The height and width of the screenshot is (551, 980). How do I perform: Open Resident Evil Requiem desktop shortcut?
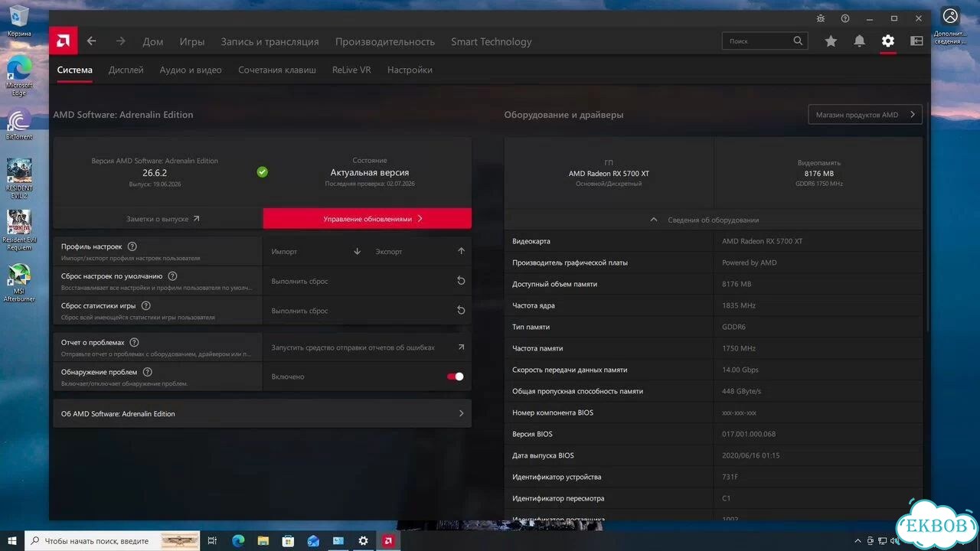(x=19, y=230)
